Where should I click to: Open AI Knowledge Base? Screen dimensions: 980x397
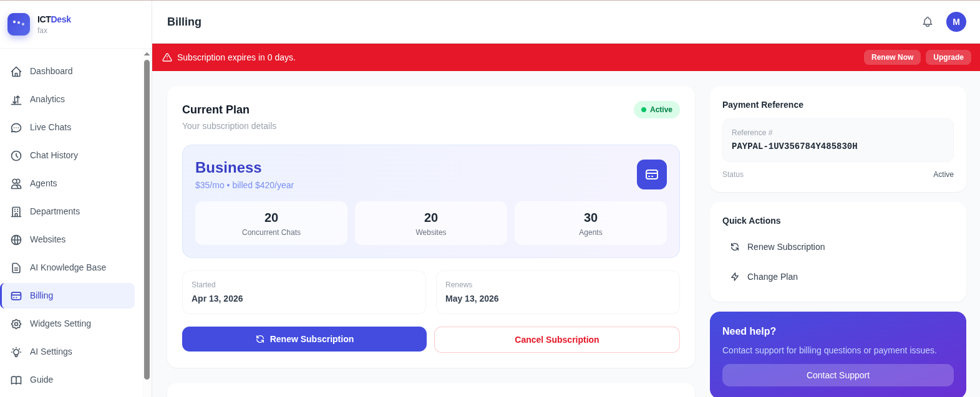click(x=67, y=267)
